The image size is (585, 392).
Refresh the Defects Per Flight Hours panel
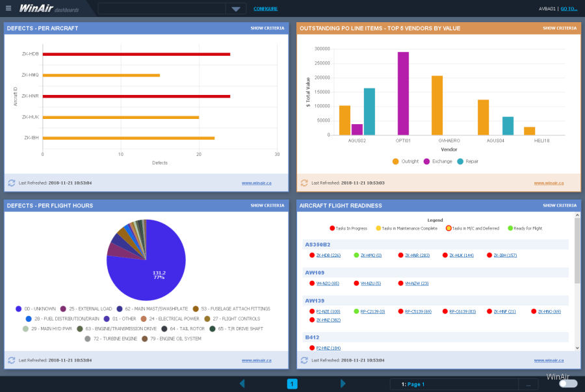coord(12,359)
